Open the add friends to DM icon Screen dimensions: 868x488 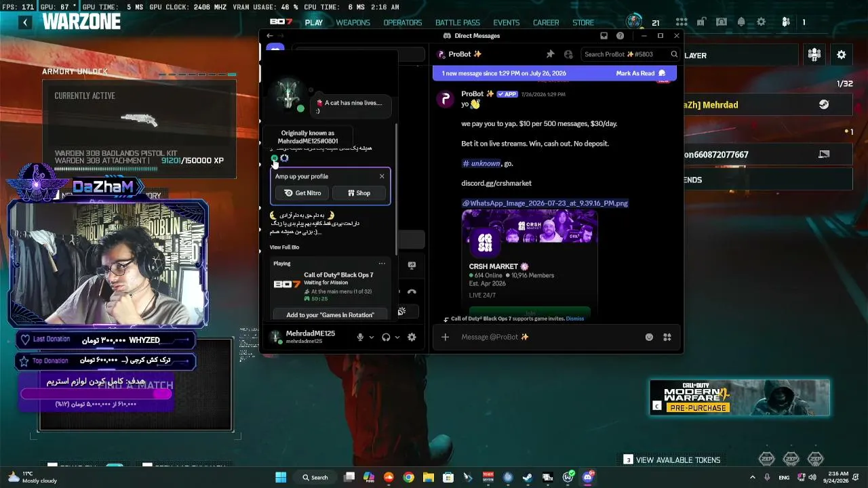[568, 54]
